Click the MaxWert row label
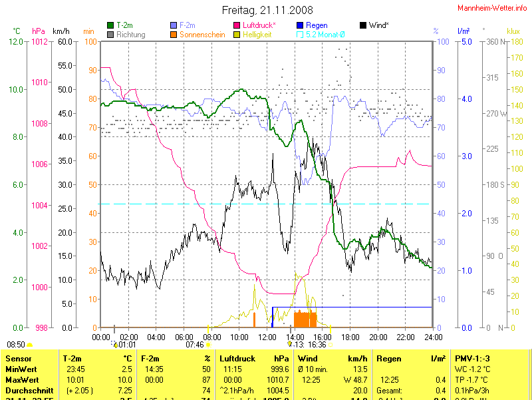The height and width of the screenshot is (400, 532). pyautogui.click(x=22, y=379)
